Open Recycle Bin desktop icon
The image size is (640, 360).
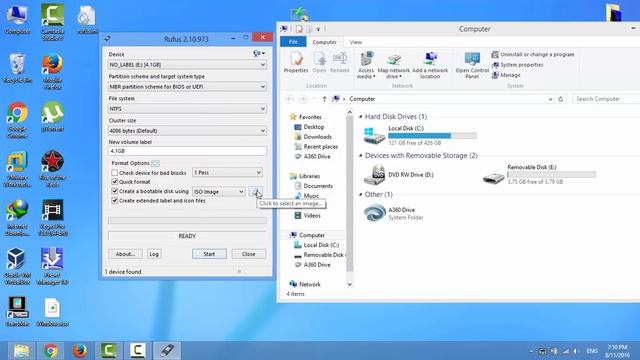pyautogui.click(x=17, y=68)
